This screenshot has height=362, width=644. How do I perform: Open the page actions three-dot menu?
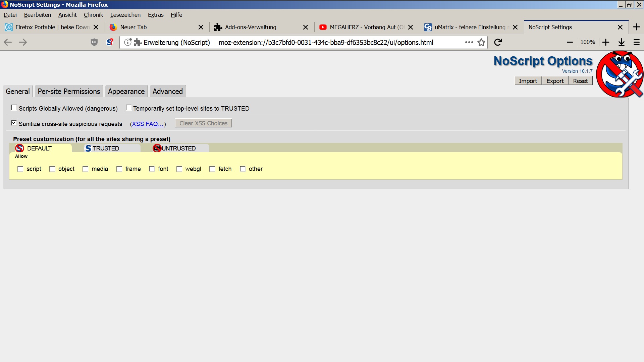(x=469, y=42)
